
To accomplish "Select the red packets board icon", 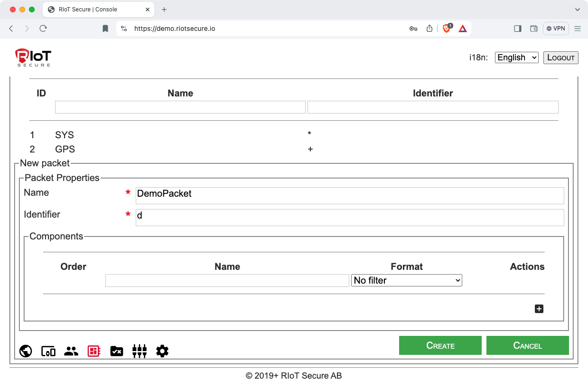I will [94, 351].
